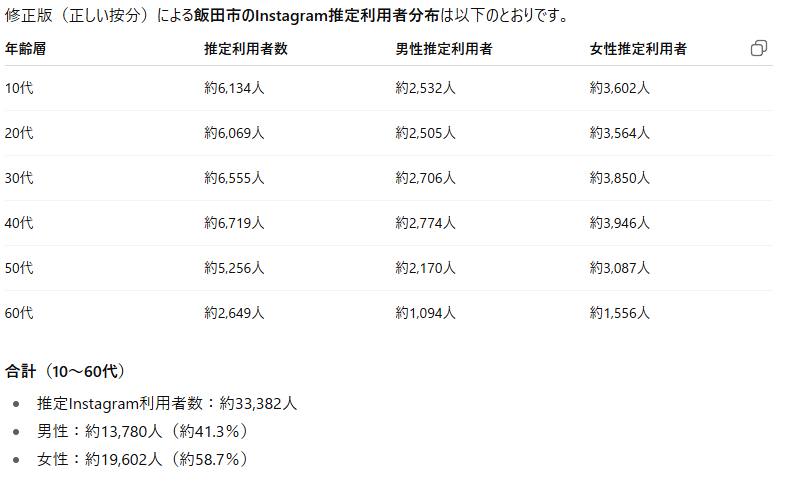The width and height of the screenshot is (797, 491).
Task: Click the 女性 約19,602人 bullet line
Action: click(142, 460)
